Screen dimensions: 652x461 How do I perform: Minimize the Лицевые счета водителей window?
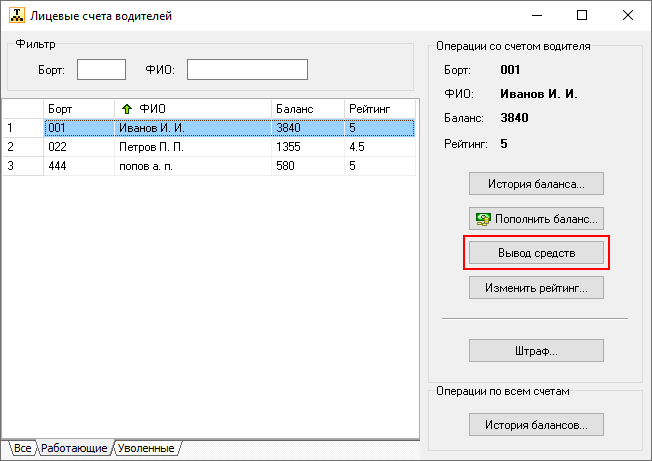[537, 15]
